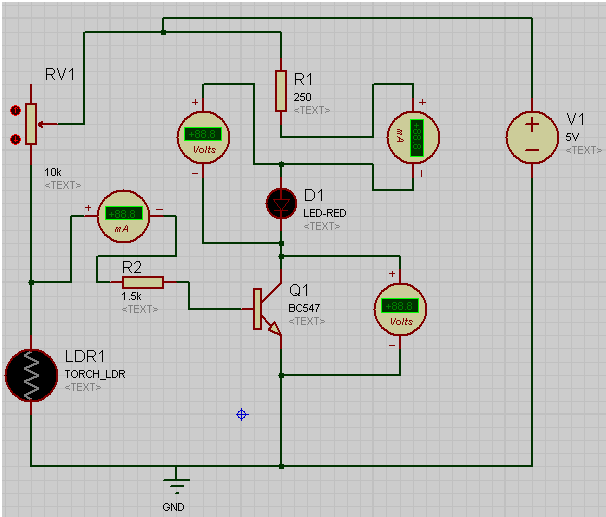Select the RV1 potentiometer body
The width and height of the screenshot is (606, 517).
[31, 124]
